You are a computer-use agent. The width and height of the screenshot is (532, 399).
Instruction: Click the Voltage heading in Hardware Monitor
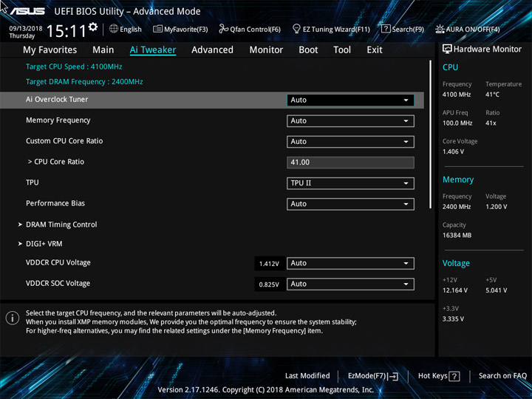456,263
